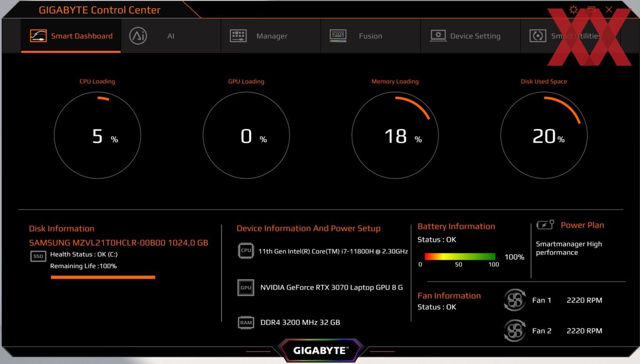Click SAMSUNG MZVL21T0HCLR-00B00 disk name
Image resolution: width=640 pixels, height=364 pixels.
pos(119,243)
